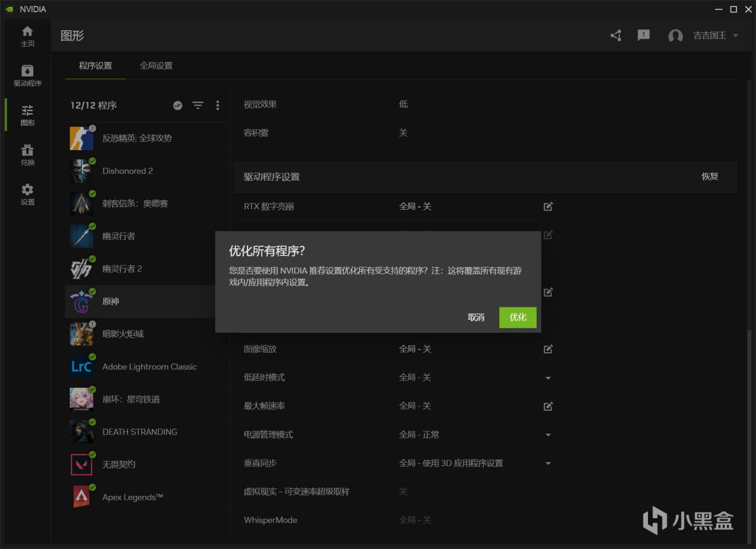Screen dimensions: 756x549
Task: Click the NVIDIA logo in title bar
Action: pyautogui.click(x=10, y=9)
